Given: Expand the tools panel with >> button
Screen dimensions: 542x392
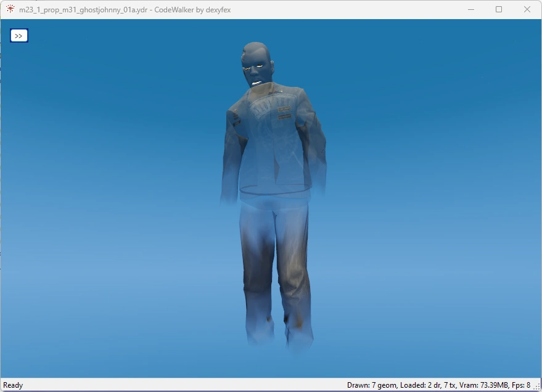Looking at the screenshot, I should (x=19, y=36).
